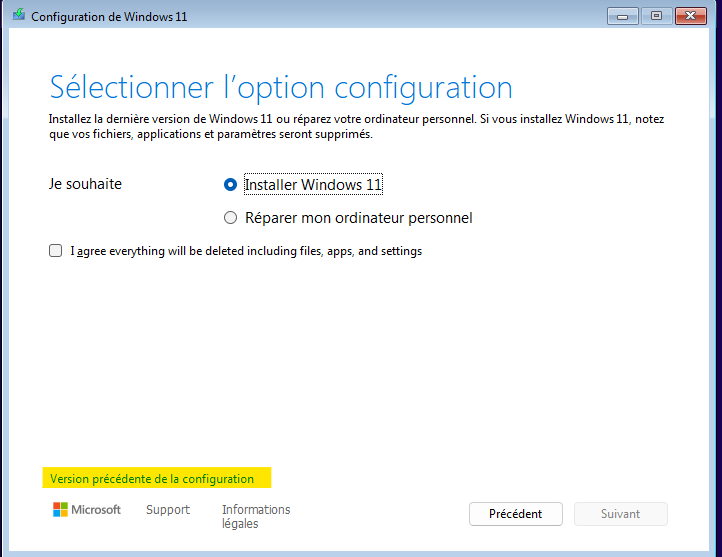This screenshot has height=557, width=722.
Task: Select the Installer Windows 11 radio button
Action: pos(231,185)
